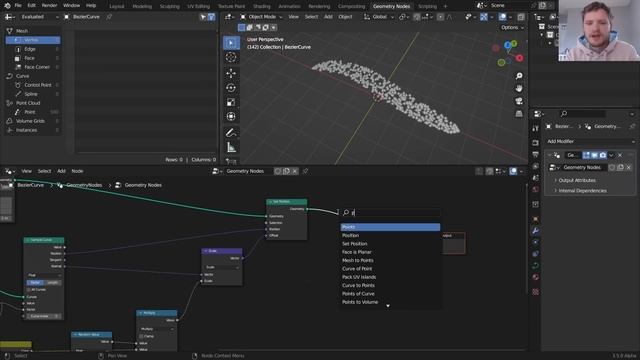
Task: Select the 3D Cursor tool
Action: tap(231, 58)
